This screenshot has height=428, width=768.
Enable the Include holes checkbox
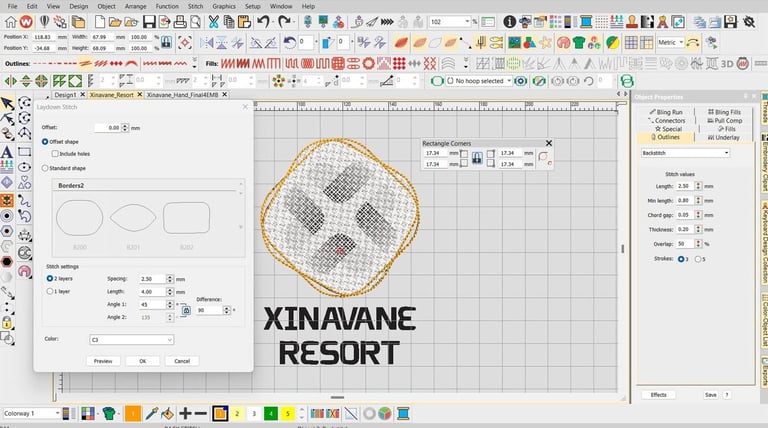55,154
